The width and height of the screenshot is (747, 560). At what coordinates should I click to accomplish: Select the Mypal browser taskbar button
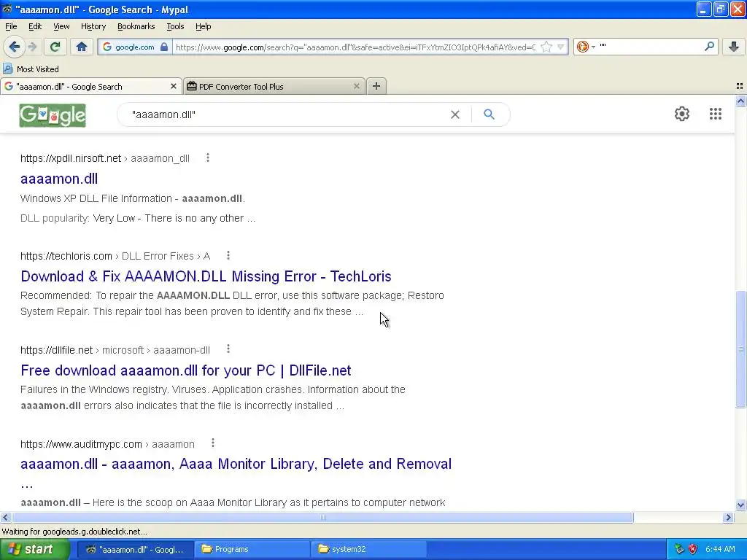(x=135, y=549)
